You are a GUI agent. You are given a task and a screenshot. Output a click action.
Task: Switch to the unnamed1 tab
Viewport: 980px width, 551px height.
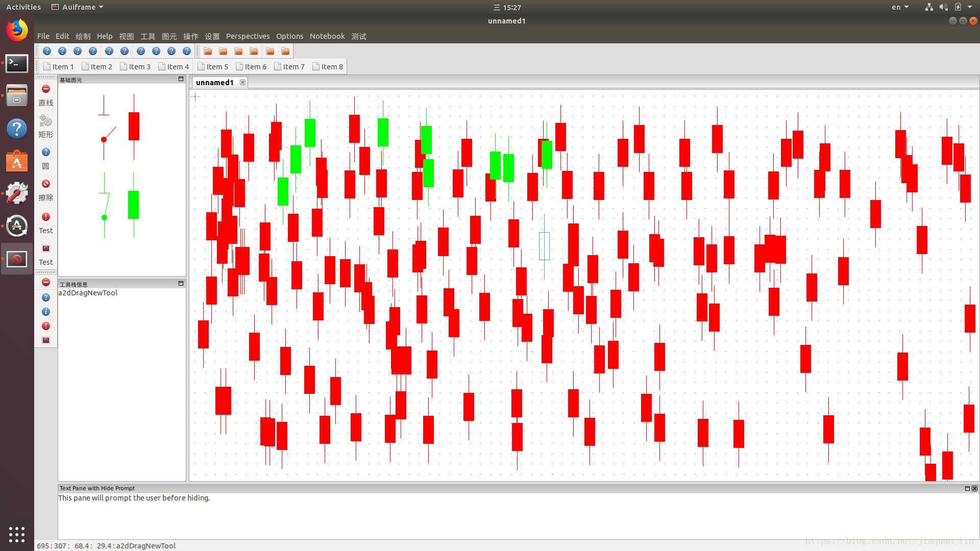click(x=214, y=82)
